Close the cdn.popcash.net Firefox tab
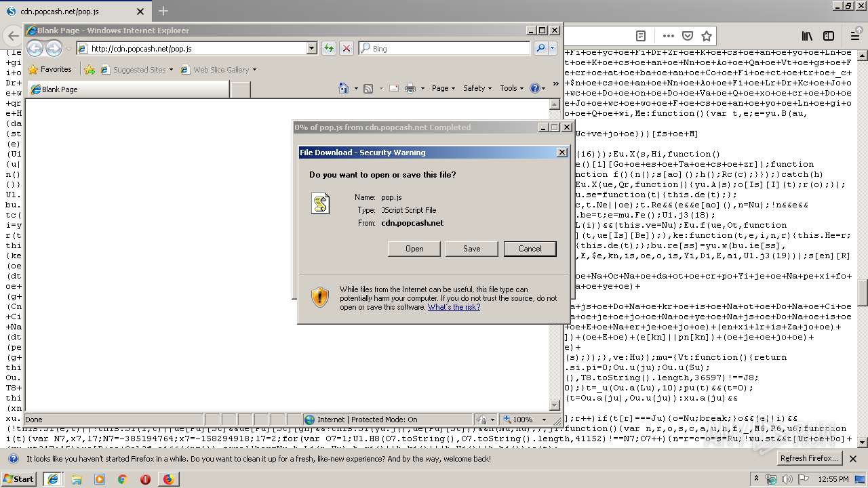868x488 pixels. (140, 12)
